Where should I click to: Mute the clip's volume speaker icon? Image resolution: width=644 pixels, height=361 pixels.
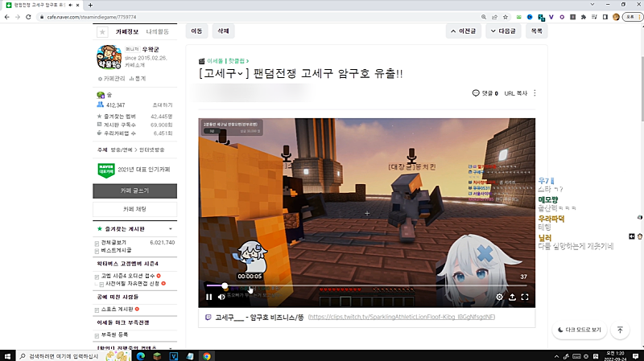point(221,297)
